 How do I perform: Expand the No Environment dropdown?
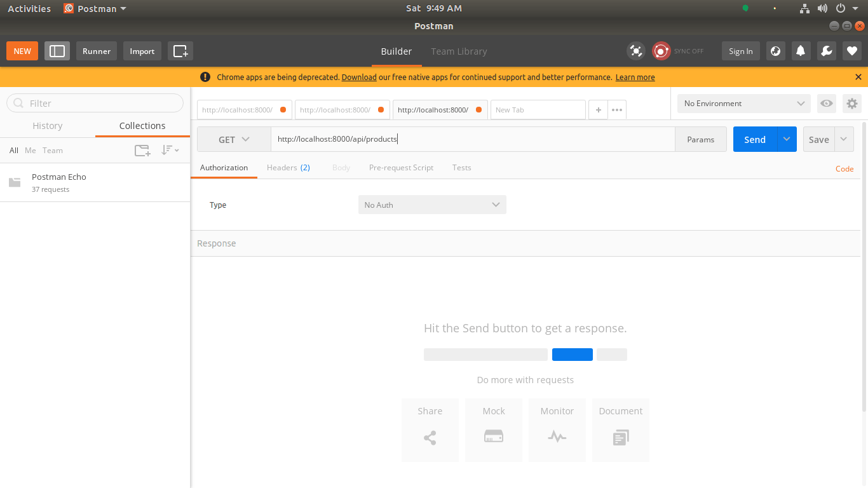[743, 104]
